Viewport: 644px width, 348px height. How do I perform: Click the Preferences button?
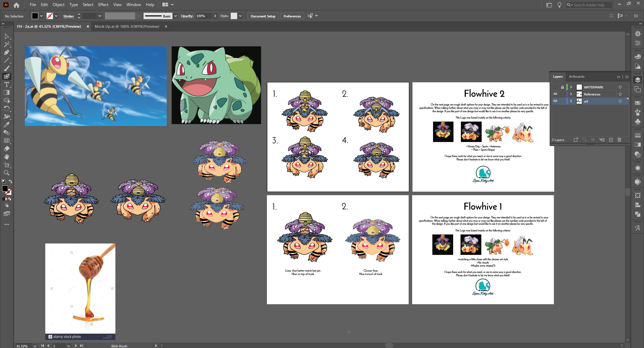[292, 16]
